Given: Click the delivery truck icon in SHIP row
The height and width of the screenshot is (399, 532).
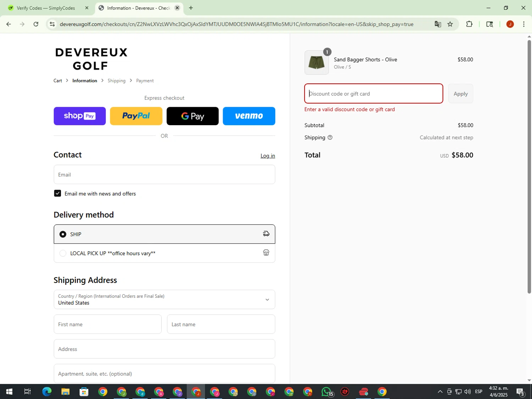Looking at the screenshot, I should [x=266, y=234].
